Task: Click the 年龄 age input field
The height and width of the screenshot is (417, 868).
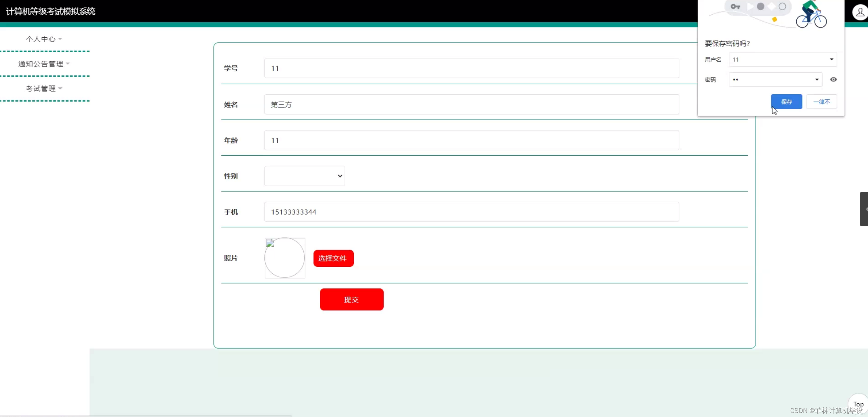Action: click(471, 140)
